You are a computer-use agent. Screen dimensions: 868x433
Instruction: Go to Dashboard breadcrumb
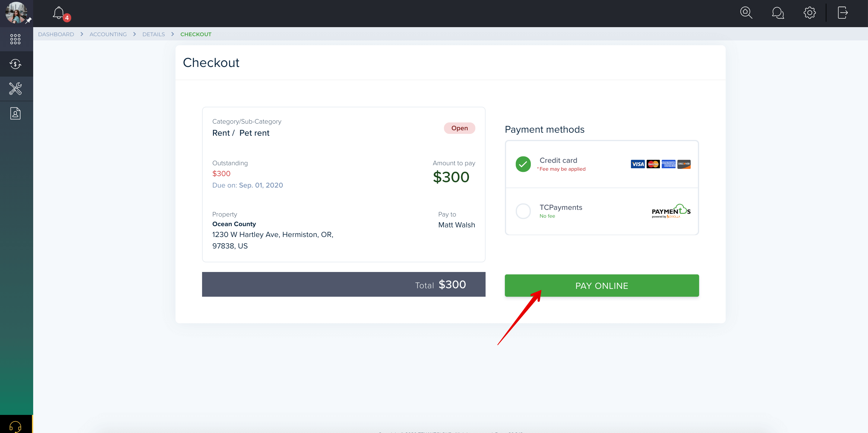56,34
